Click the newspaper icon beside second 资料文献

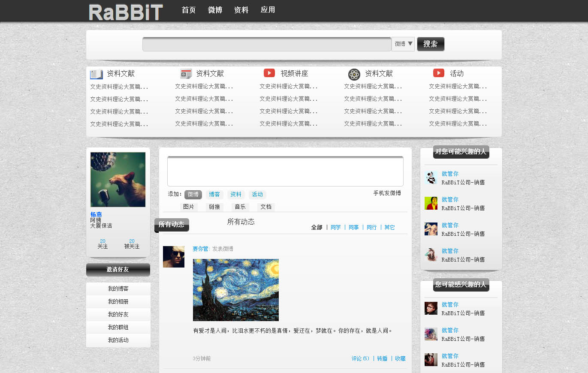[186, 74]
